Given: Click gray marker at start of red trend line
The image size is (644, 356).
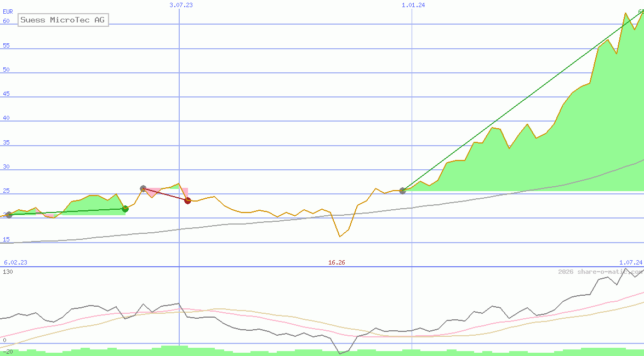Looking at the screenshot, I should (x=143, y=188).
